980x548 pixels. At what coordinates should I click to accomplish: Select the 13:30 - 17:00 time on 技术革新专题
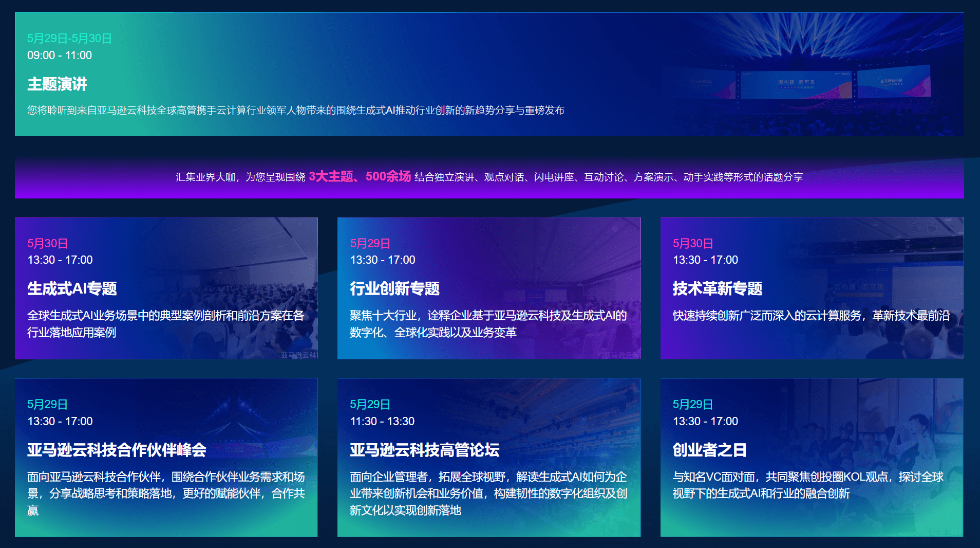point(705,260)
